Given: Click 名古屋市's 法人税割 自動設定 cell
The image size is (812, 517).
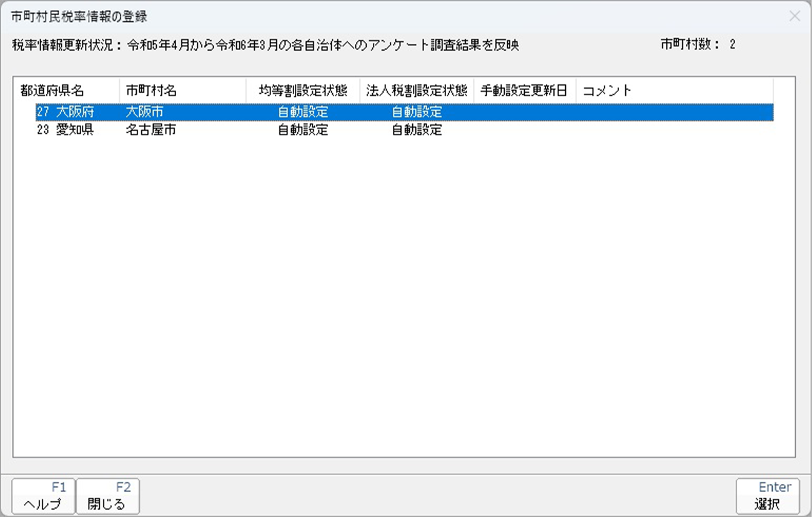Looking at the screenshot, I should (417, 130).
